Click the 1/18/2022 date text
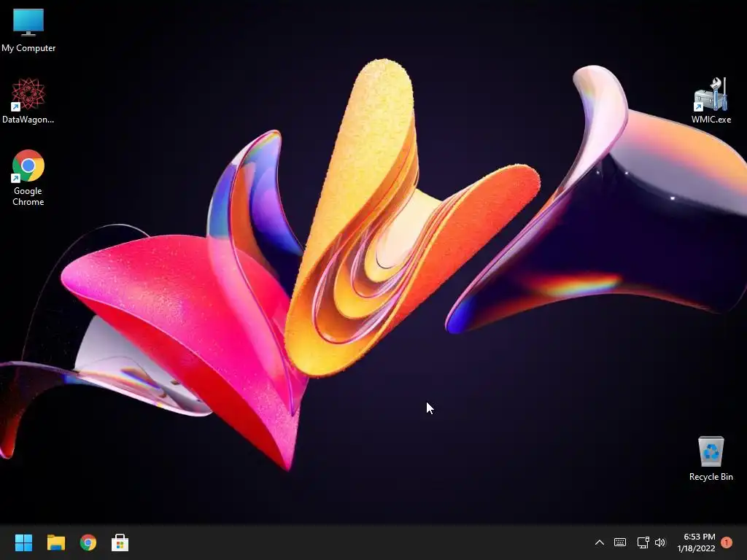 tap(696, 548)
